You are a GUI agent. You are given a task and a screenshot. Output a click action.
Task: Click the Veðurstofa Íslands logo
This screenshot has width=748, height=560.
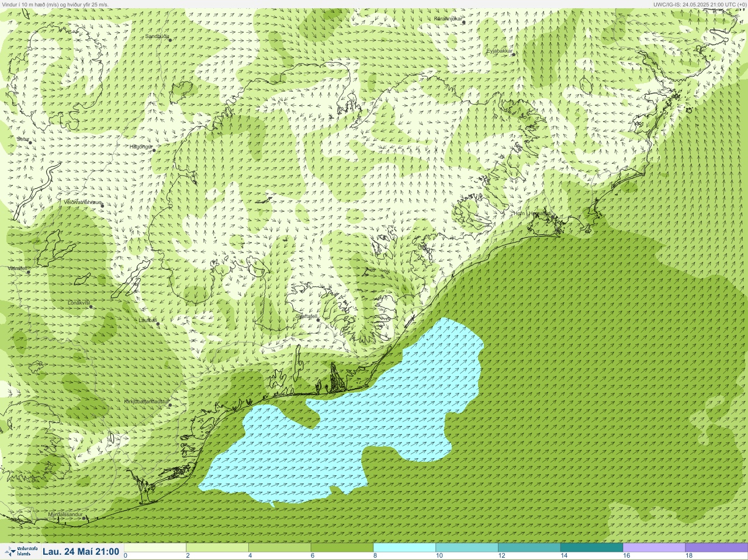click(x=21, y=551)
